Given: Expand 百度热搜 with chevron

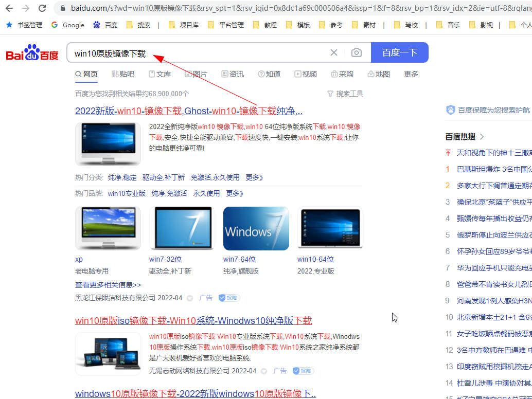Looking at the screenshot, I should point(482,137).
